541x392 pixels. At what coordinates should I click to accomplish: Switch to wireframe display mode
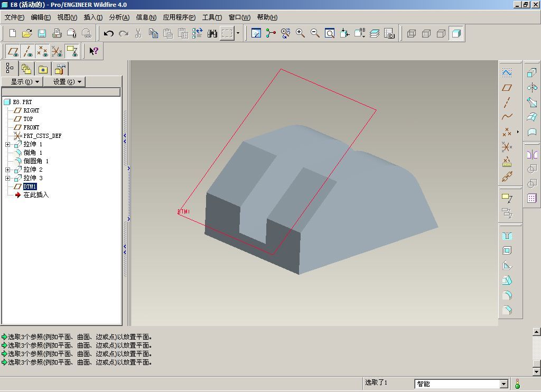pyautogui.click(x=411, y=33)
